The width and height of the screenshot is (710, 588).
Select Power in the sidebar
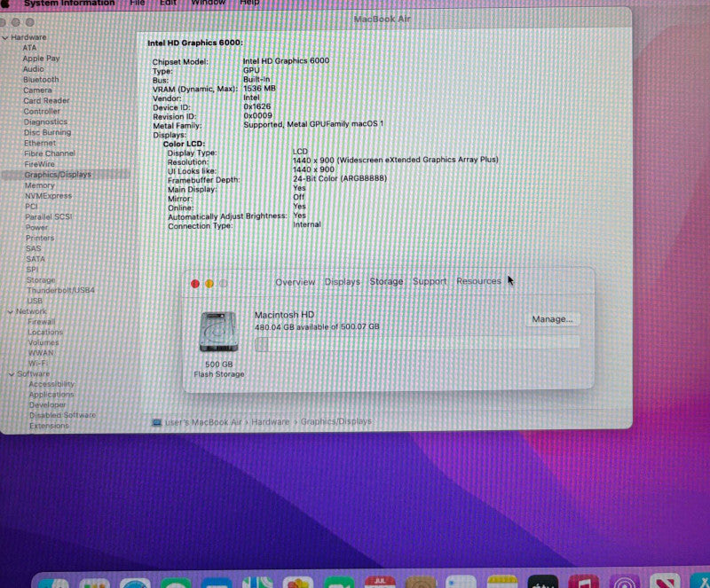(x=36, y=227)
